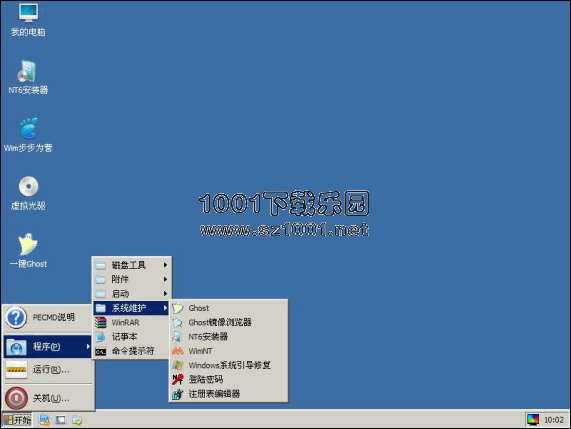Launch Ghost镜像浏览器 from the submenu
Image resolution: width=571 pixels, height=429 pixels.
click(229, 322)
